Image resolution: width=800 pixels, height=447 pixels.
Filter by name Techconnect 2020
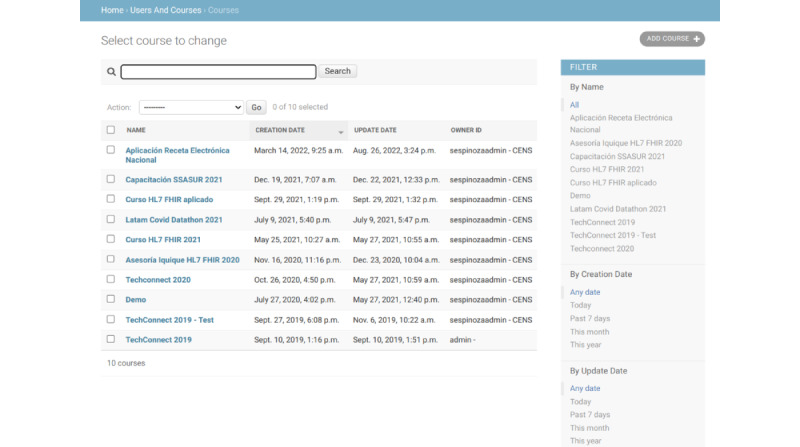click(x=602, y=249)
